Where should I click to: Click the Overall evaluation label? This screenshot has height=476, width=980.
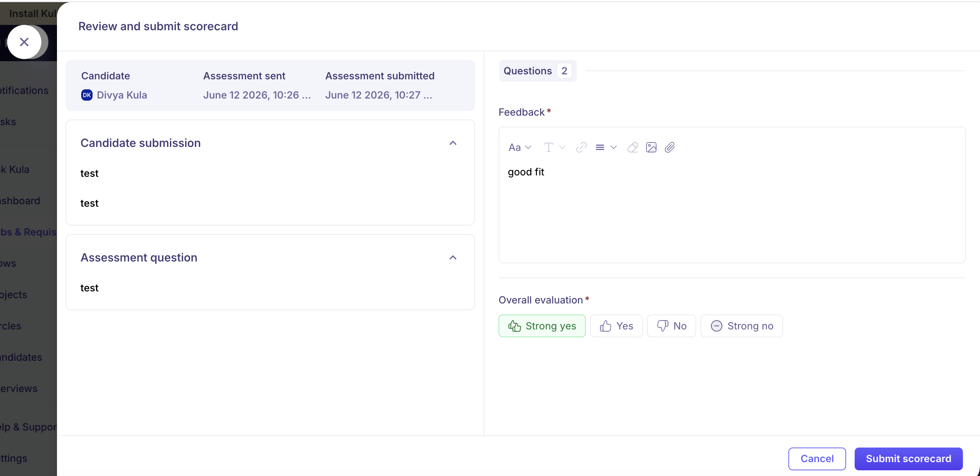click(541, 300)
